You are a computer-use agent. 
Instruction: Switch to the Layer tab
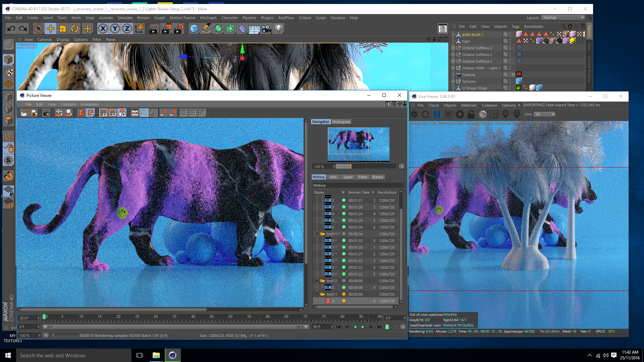coord(348,177)
